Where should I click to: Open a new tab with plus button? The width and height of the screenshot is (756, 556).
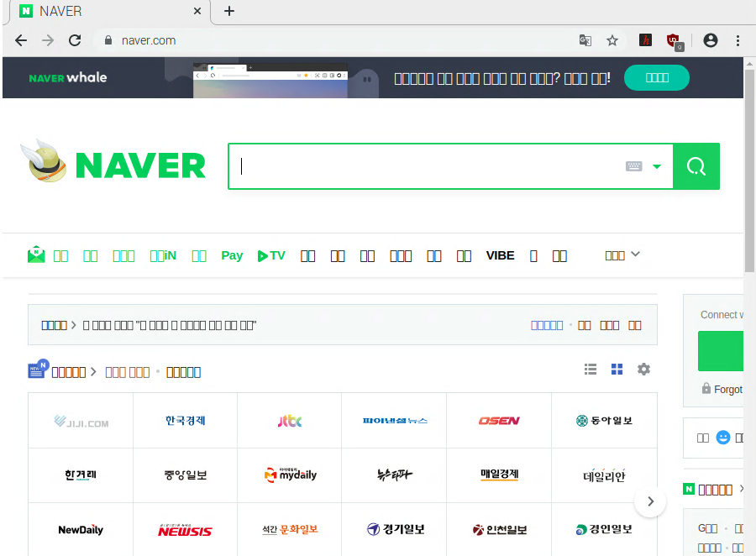tap(229, 11)
